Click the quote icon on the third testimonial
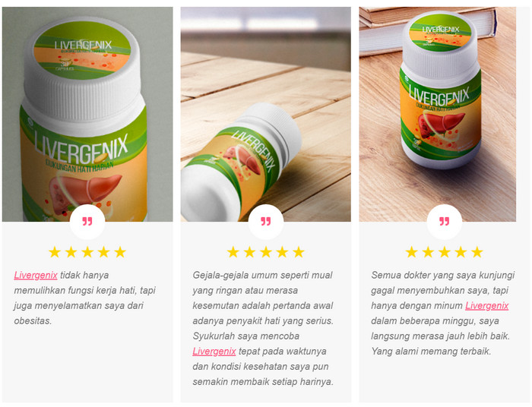Image resolution: width=532 pixels, height=407 pixels. 444,222
